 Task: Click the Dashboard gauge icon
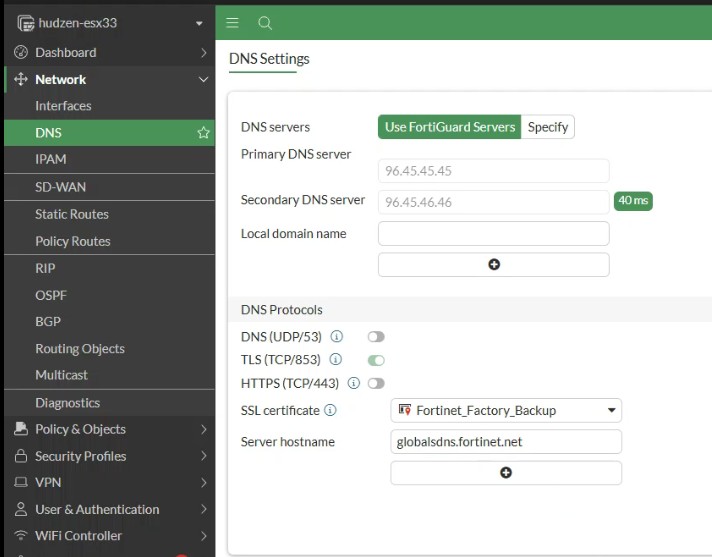click(x=21, y=53)
